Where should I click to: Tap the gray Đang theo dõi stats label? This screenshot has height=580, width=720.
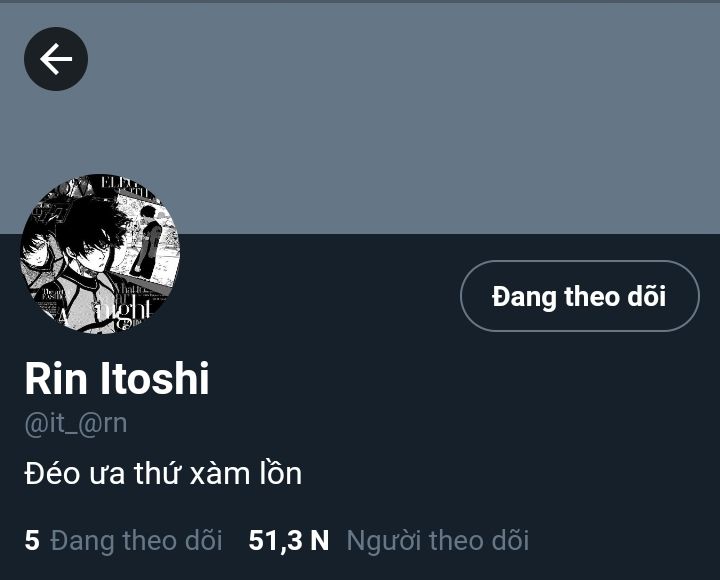coord(136,541)
